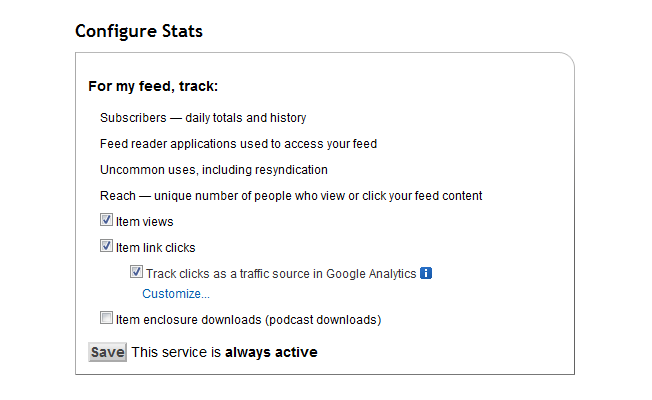
Task: Click the Feed reader applications line
Action: click(x=238, y=144)
